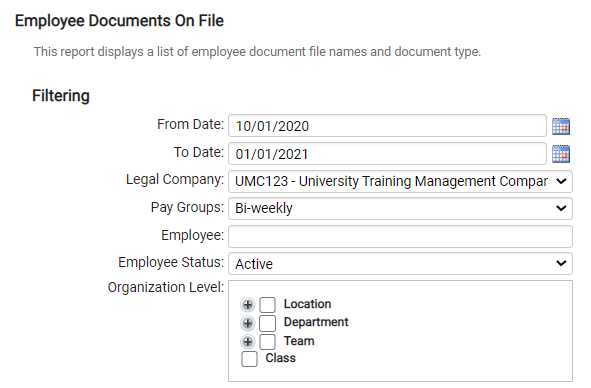Open the Legal Company dropdown
Screen dimensions: 591x388
[x=400, y=181]
